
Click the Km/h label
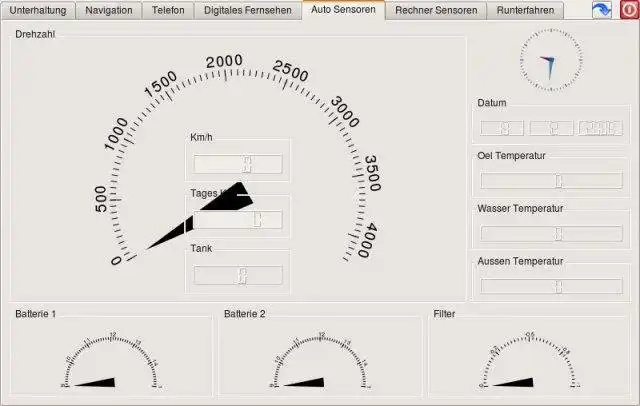coord(201,138)
